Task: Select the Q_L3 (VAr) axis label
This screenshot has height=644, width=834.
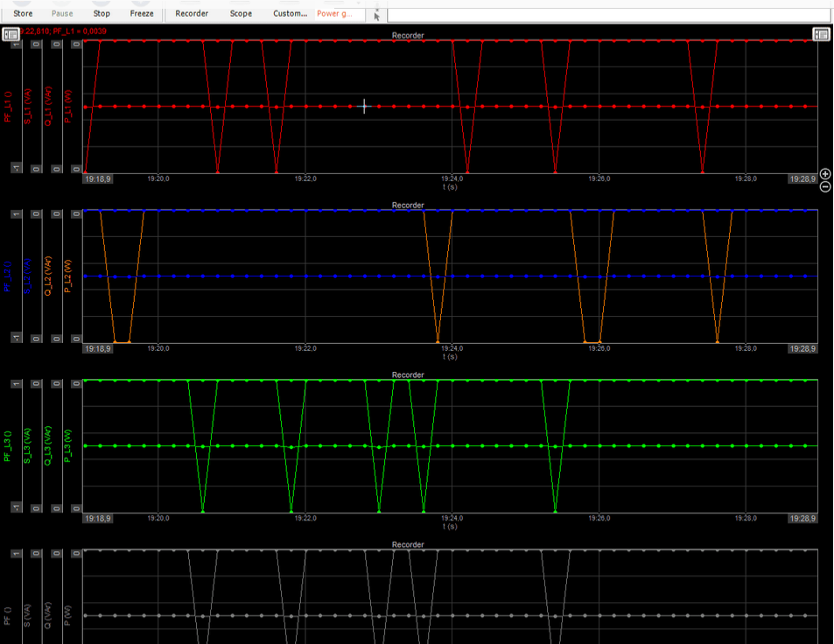Action: 48,446
